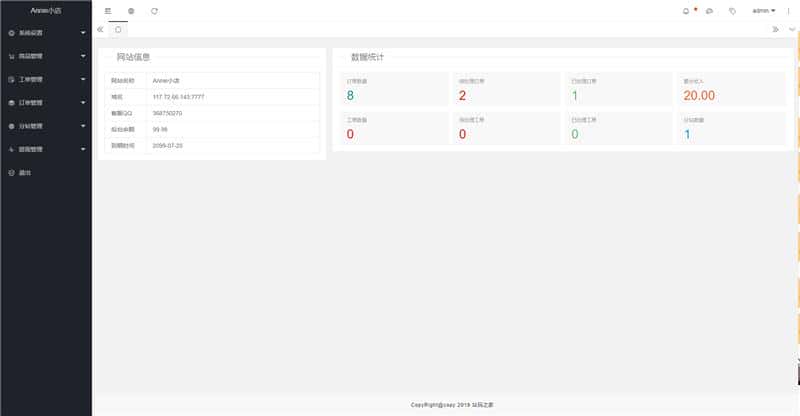
Task: Click the footer copyright text
Action: 452,405
